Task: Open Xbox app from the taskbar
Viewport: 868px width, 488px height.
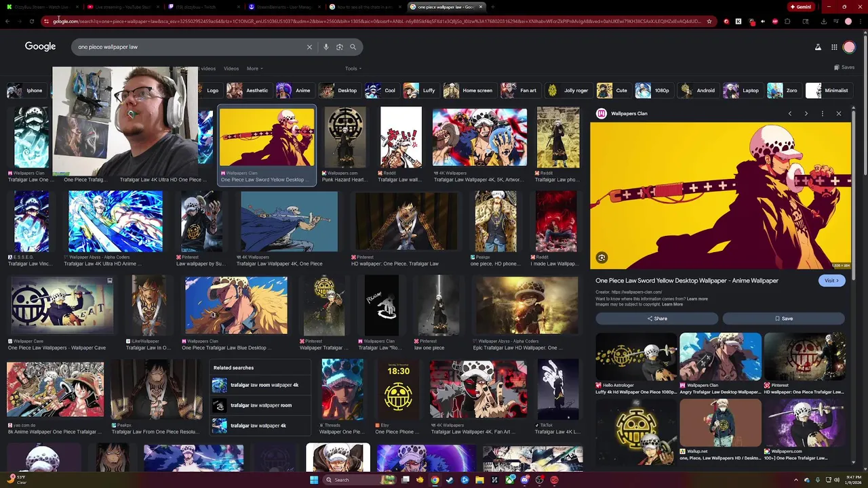Action: tap(509, 480)
